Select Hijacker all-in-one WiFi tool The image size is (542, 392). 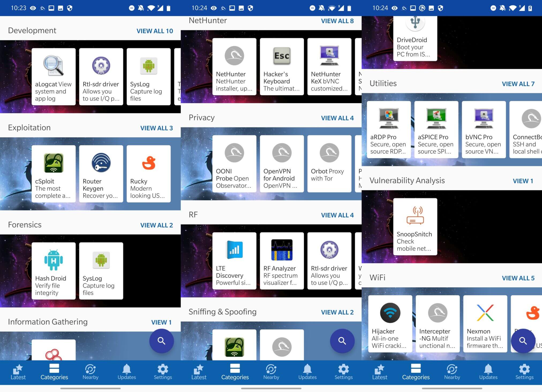click(x=390, y=324)
